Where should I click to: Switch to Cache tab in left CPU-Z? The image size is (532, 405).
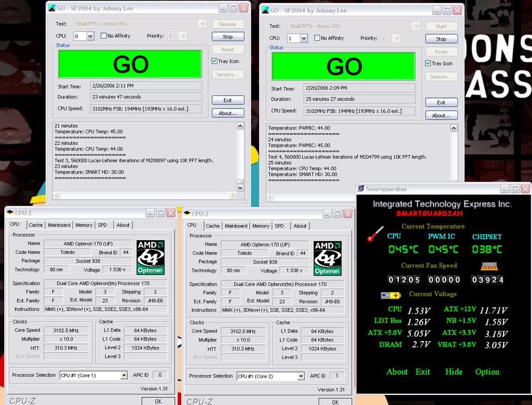[x=35, y=225]
